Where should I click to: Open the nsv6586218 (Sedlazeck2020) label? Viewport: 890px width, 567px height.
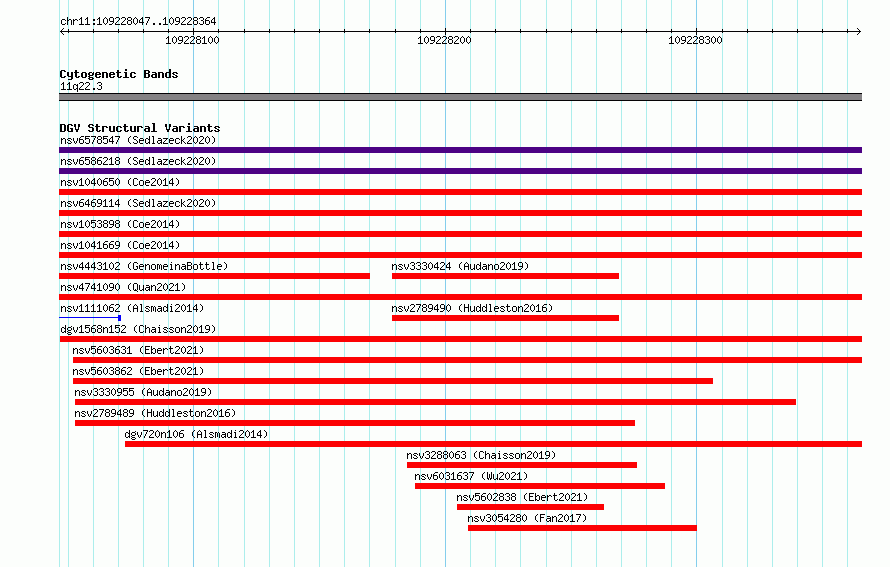point(138,161)
